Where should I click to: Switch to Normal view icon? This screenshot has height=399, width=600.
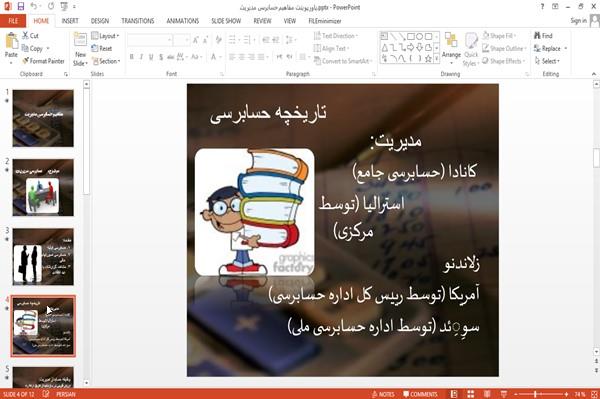[x=454, y=394]
